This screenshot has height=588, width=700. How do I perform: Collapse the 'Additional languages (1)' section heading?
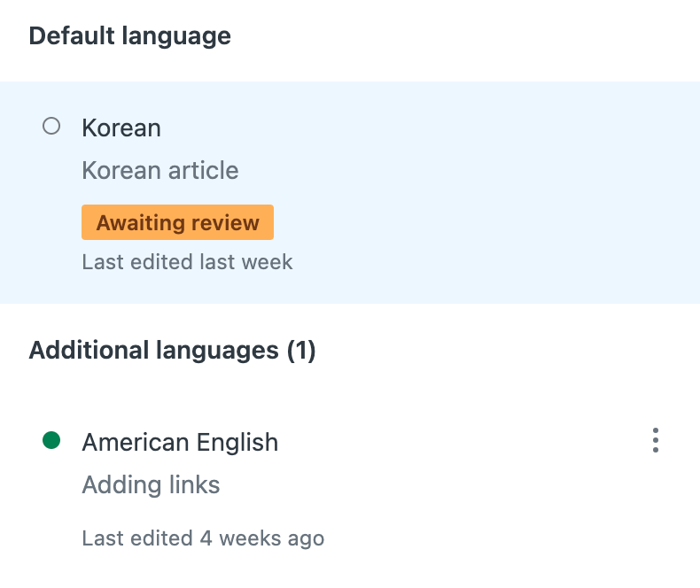172,351
